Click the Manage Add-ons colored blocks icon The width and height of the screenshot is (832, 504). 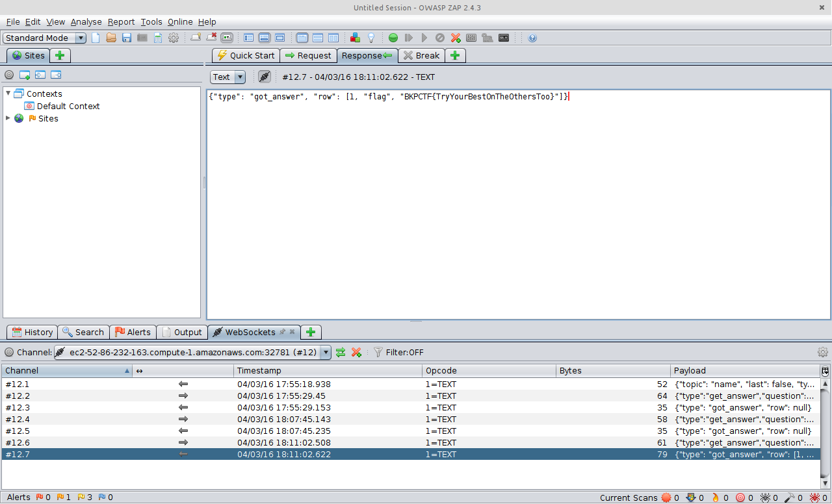tap(355, 38)
